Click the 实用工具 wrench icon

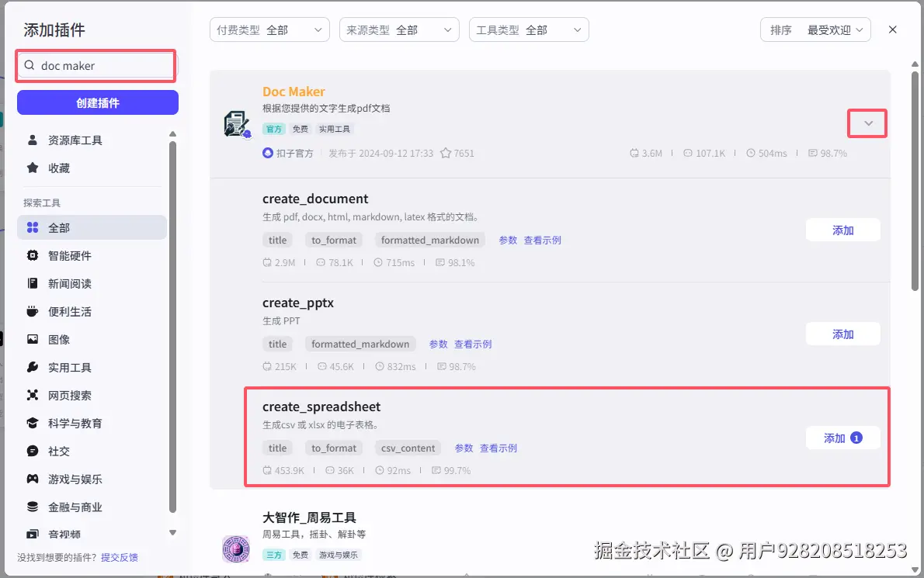coord(33,367)
